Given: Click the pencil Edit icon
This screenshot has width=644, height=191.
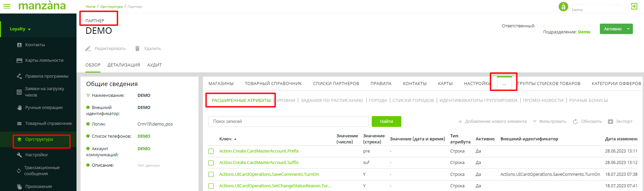Looking at the screenshot, I should (x=88, y=49).
